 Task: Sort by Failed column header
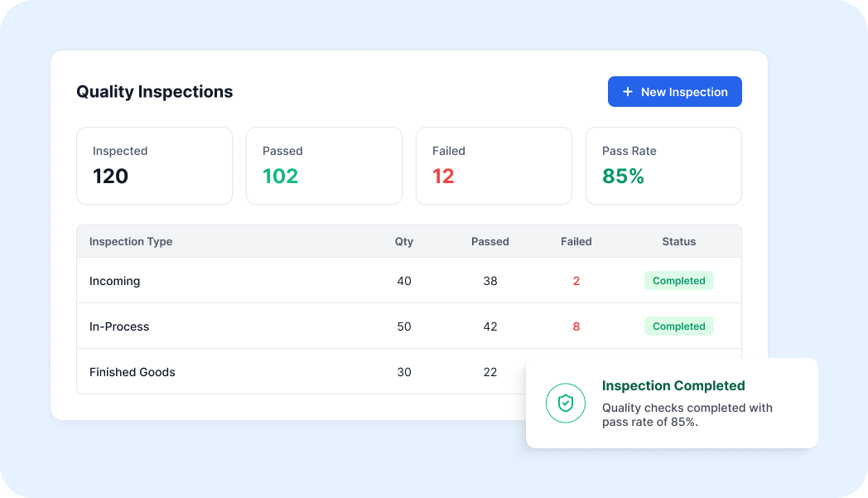pyautogui.click(x=576, y=241)
